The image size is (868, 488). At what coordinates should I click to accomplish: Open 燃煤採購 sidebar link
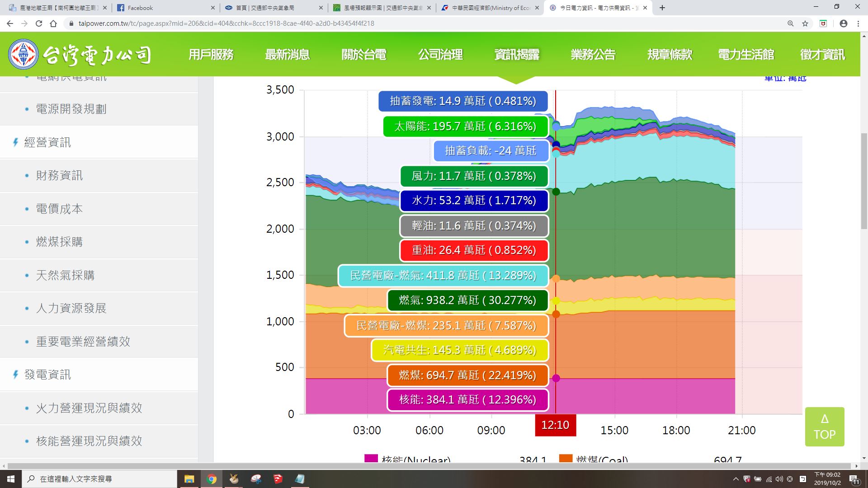point(99,242)
